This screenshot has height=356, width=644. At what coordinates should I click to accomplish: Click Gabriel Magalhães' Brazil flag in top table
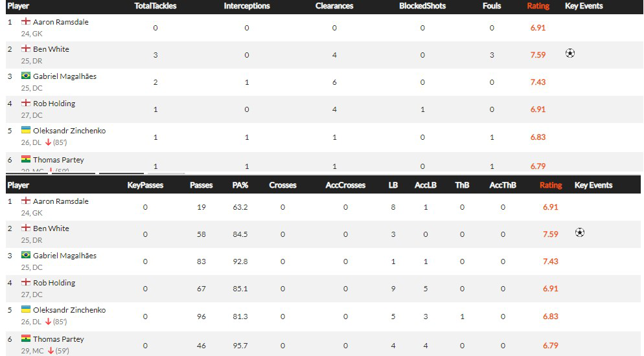[x=26, y=76]
